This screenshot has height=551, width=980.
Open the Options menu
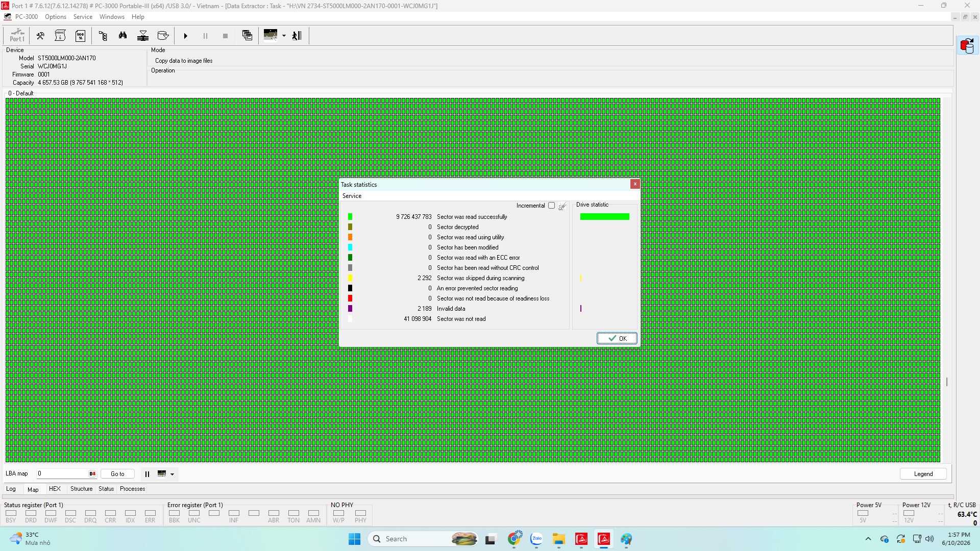tap(56, 17)
